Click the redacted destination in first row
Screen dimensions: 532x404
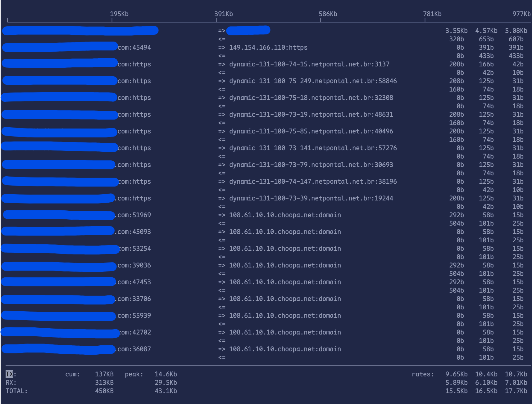248,30
